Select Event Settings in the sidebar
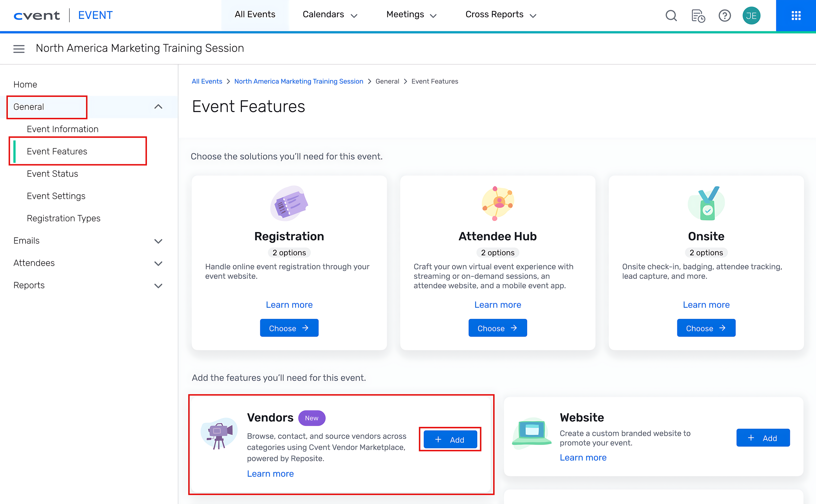Viewport: 816px width, 504px height. pos(56,196)
